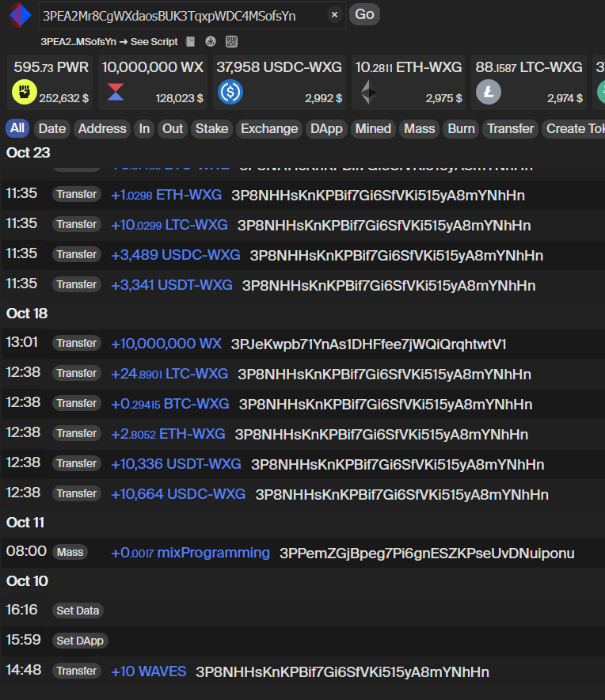605x700 pixels.
Task: Filter by Exchange transactions
Action: pos(269,128)
